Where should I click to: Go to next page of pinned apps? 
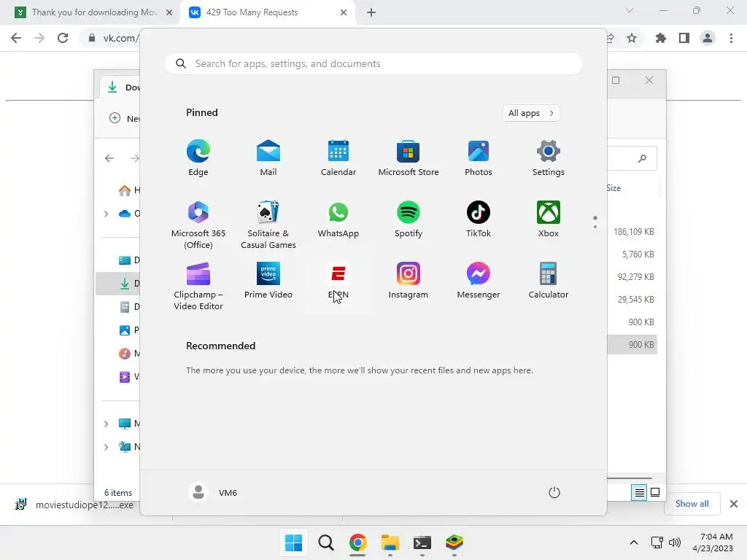tap(595, 227)
